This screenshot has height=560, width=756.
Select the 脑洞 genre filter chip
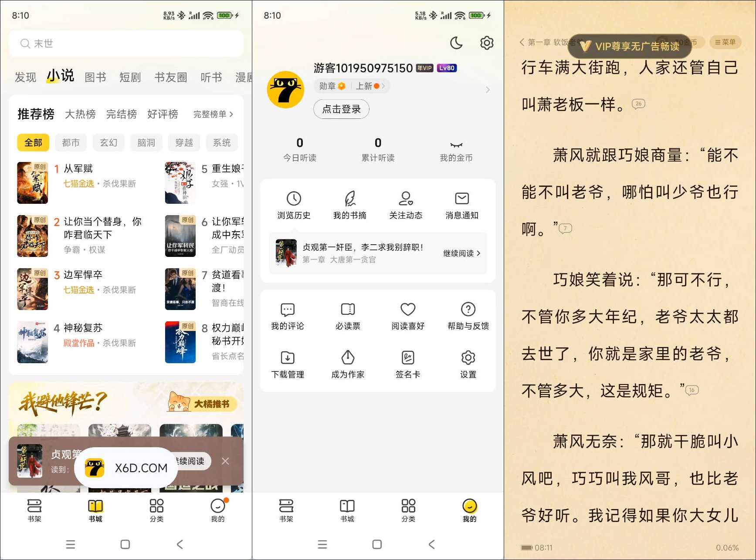pyautogui.click(x=146, y=142)
